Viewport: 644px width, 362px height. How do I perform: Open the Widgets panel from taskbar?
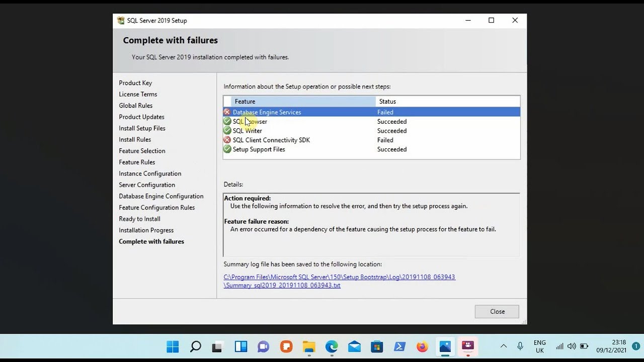(x=240, y=347)
